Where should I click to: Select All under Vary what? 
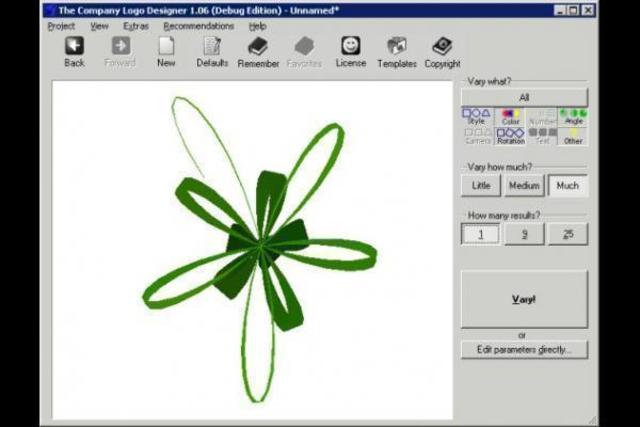[524, 98]
